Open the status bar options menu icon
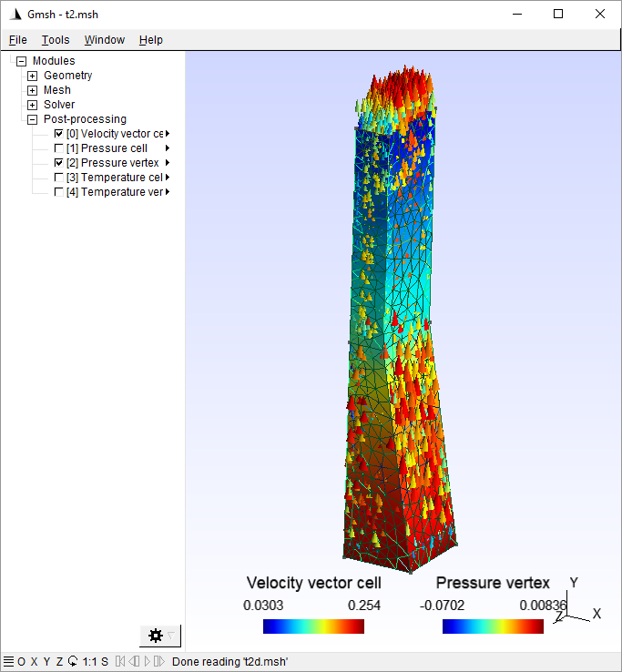Viewport: 622px width, 672px height. pyautogui.click(x=7, y=662)
